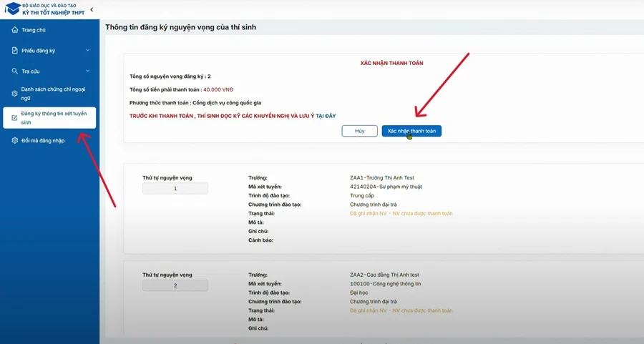The width and height of the screenshot is (644, 344).
Task: Click the KỲ THI TỐT NGHIỆP THPT title
Action: pyautogui.click(x=54, y=13)
